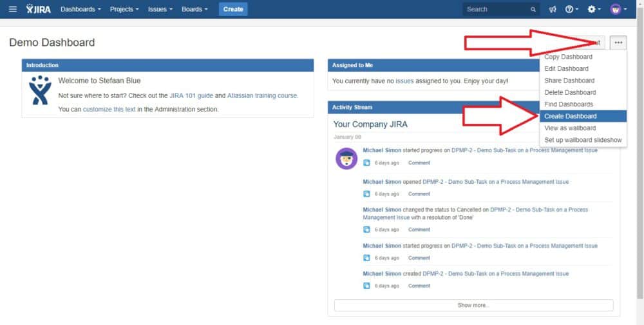Click the Introduction gadget header
The height and width of the screenshot is (325, 644).
(x=167, y=65)
